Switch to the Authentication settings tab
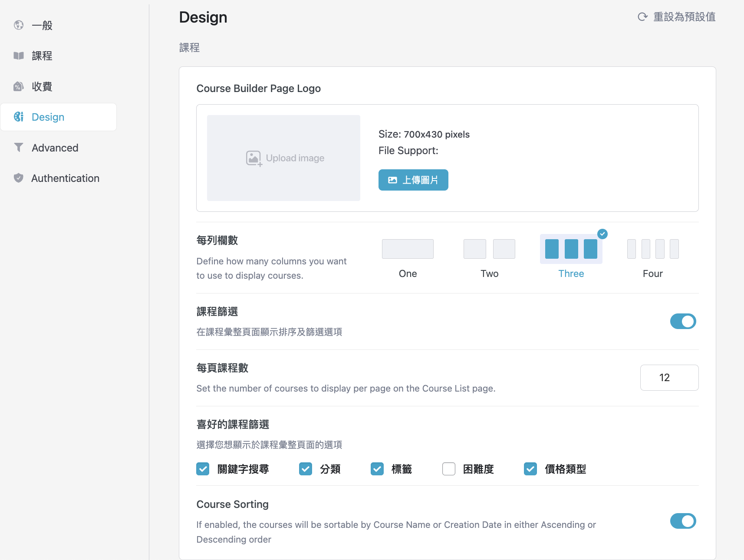Image resolution: width=744 pixels, height=560 pixels. (65, 178)
